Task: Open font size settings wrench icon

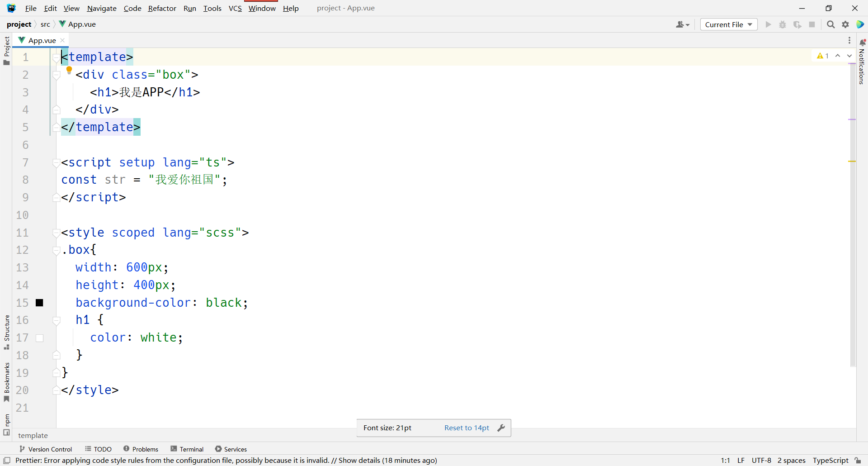Action: (x=501, y=428)
